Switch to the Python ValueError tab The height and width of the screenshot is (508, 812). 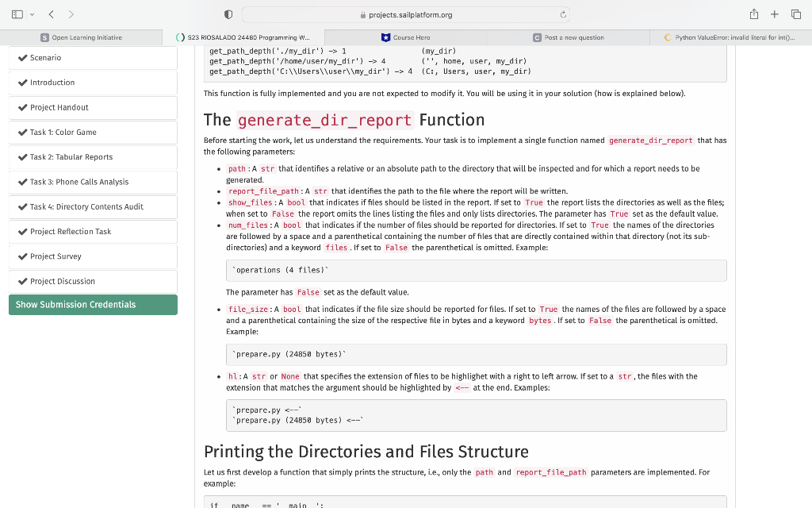pyautogui.click(x=730, y=37)
